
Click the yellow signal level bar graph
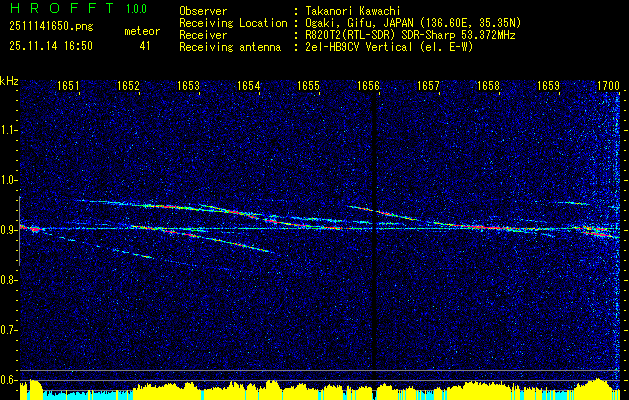(x=320, y=390)
